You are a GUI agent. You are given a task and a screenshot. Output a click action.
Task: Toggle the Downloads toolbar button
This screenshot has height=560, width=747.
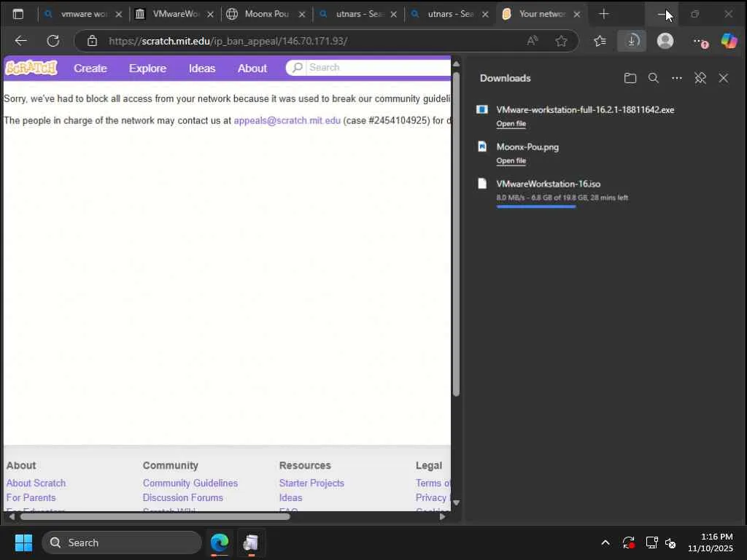tap(632, 41)
